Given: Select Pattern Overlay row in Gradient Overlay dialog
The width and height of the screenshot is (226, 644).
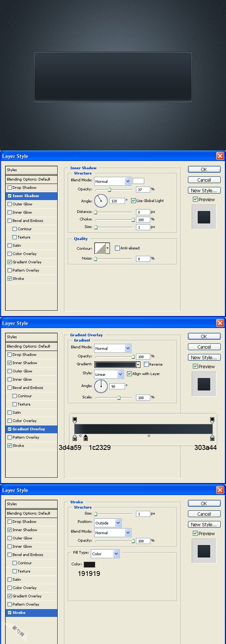Looking at the screenshot, I should tap(32, 437).
